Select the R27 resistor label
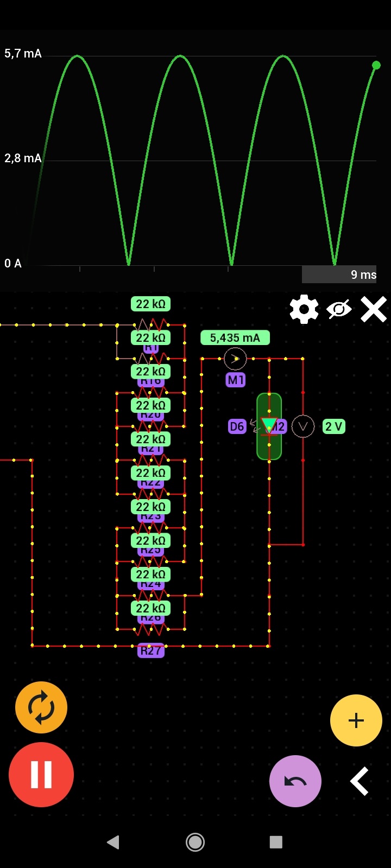 coord(150,650)
